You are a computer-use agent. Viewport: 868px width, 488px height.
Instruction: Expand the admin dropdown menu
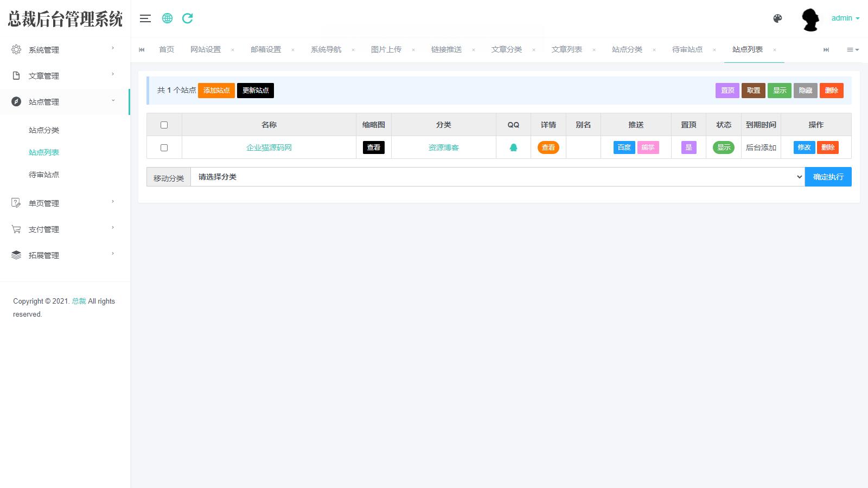[x=844, y=18]
